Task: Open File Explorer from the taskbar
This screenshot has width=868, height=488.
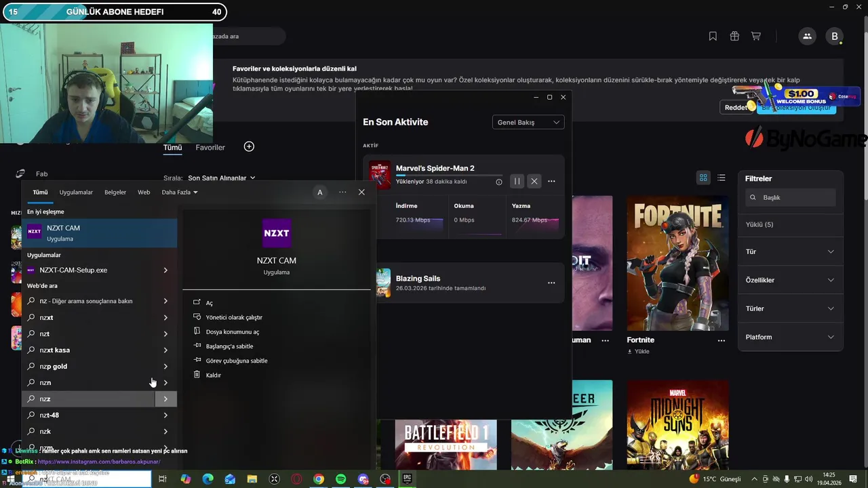Action: [x=252, y=479]
